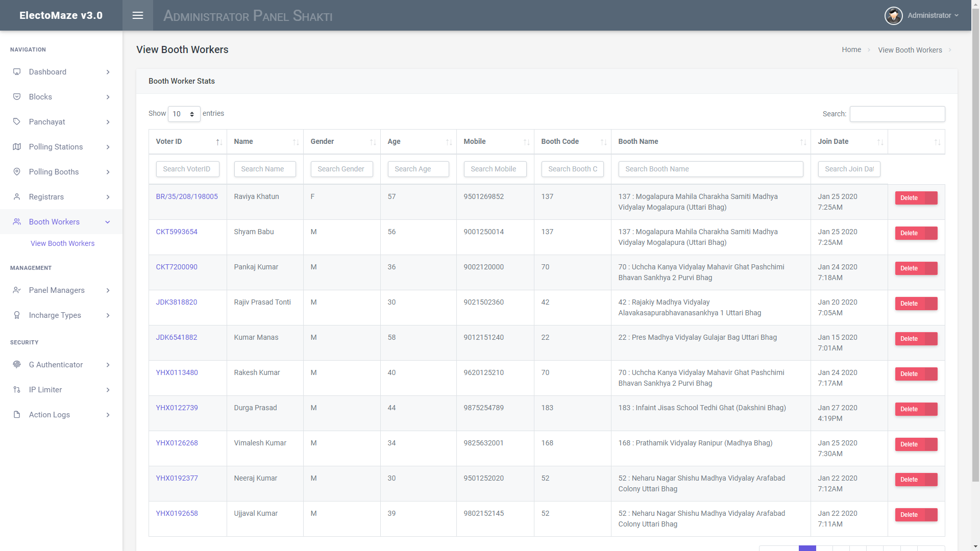The width and height of the screenshot is (980, 551).
Task: Click the Administrator avatar picture
Action: point(893,15)
